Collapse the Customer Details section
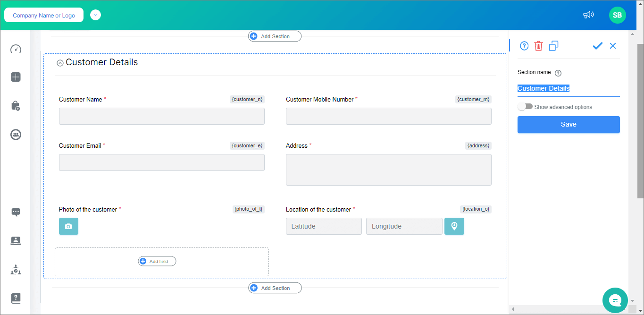This screenshot has height=315, width=644. tap(60, 62)
